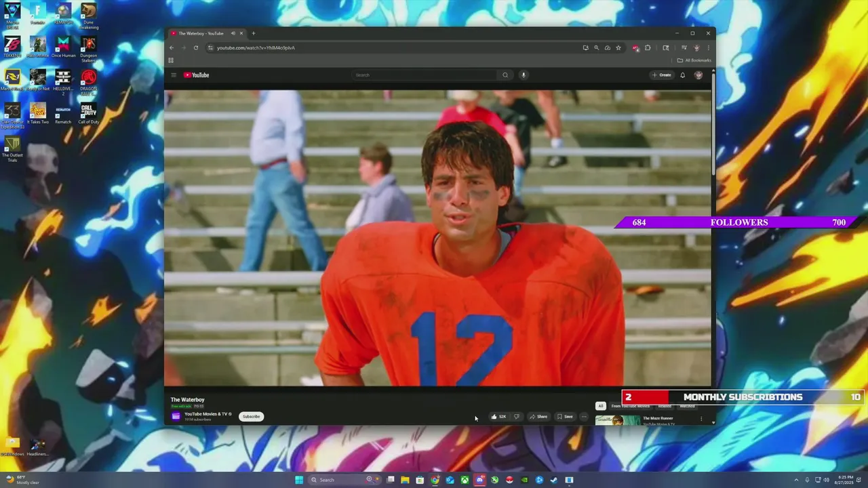Open the YouTube account avatar menu
Screen dimensions: 868x488
[698, 75]
